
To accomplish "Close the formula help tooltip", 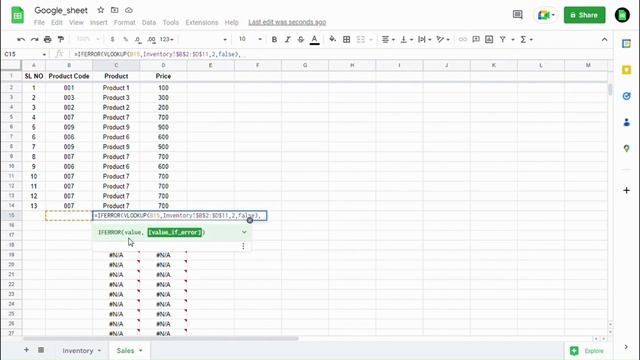I will click(250, 220).
